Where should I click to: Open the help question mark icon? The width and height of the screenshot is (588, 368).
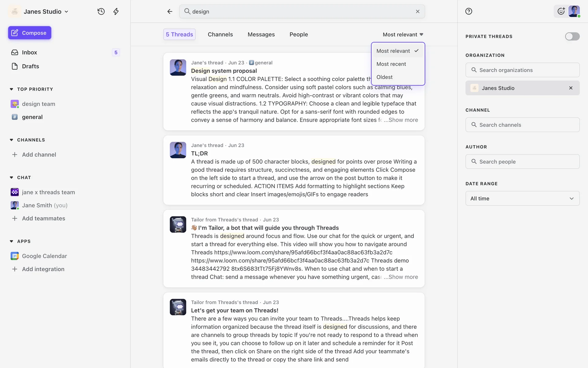pyautogui.click(x=469, y=11)
